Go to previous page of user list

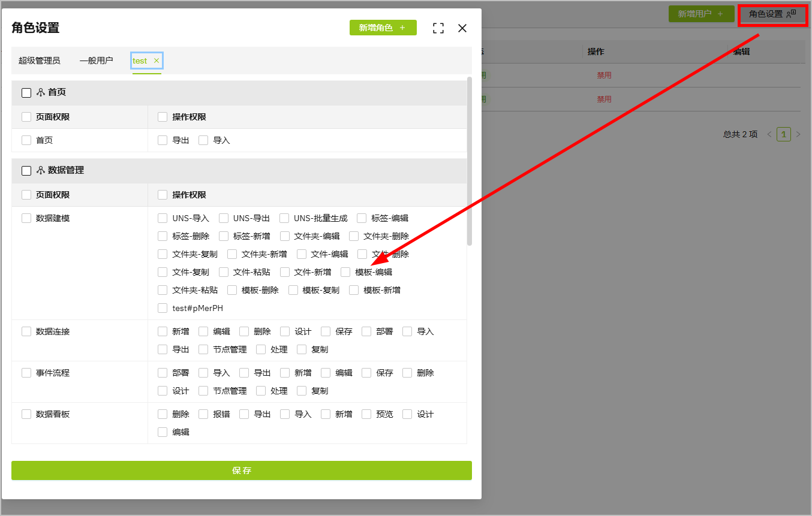pyautogui.click(x=769, y=134)
